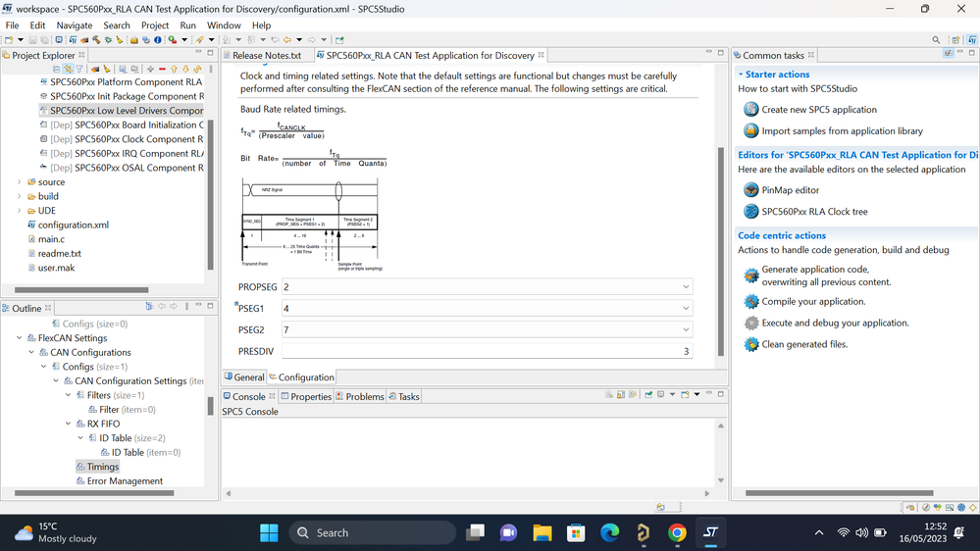The width and height of the screenshot is (980, 551).
Task: Click 'Clean generated files.' link
Action: 804,344
